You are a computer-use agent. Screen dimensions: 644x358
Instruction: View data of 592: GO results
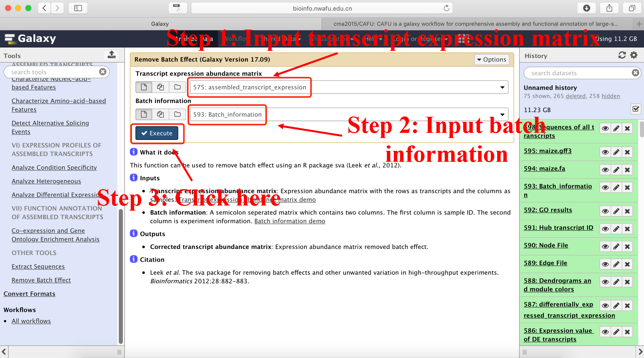click(x=605, y=211)
